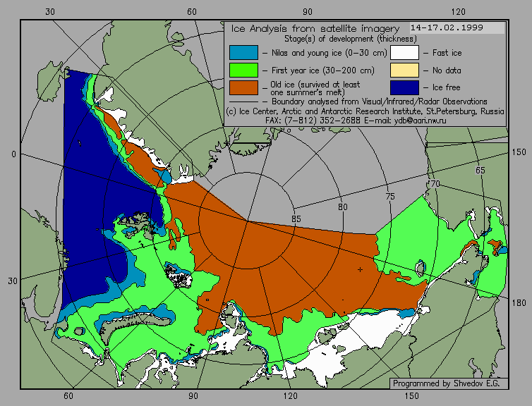Click the small cross marker in old ice
Image resolution: width=532 pixels, height=406 pixels.
click(360, 270)
